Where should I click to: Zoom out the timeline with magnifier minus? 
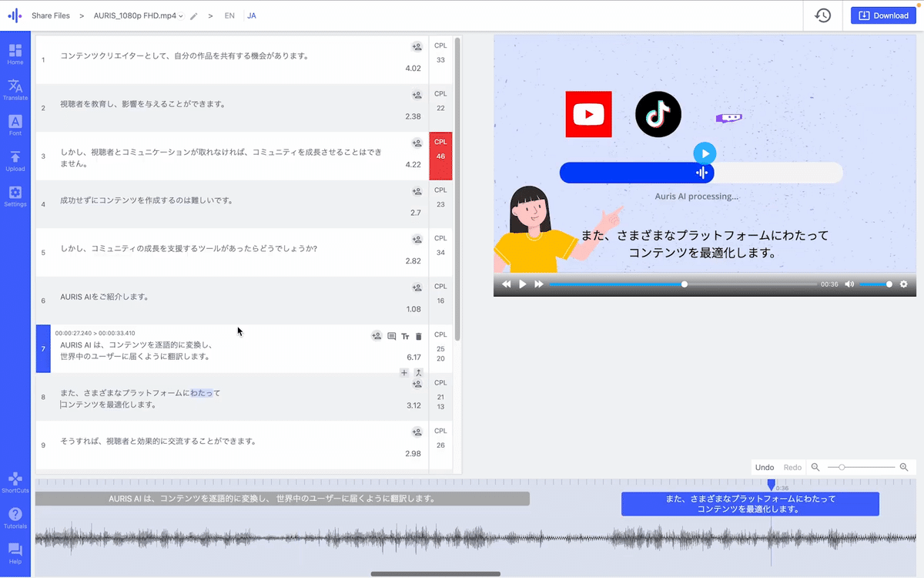pos(815,467)
